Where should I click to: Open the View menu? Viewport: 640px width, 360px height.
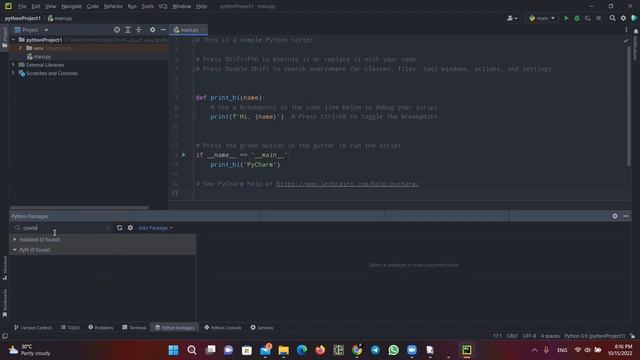tap(50, 6)
